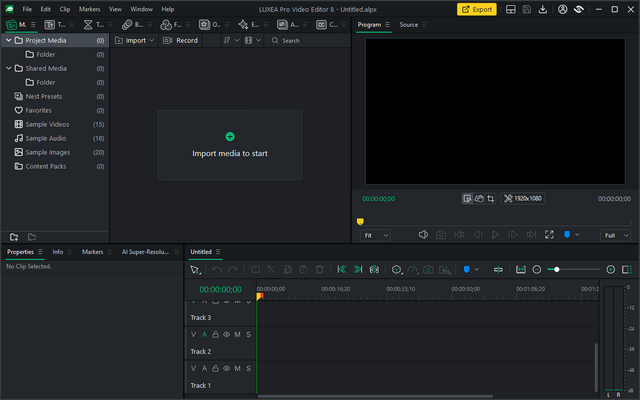Open the Markers menu
The width and height of the screenshot is (640, 400).
tap(89, 9)
